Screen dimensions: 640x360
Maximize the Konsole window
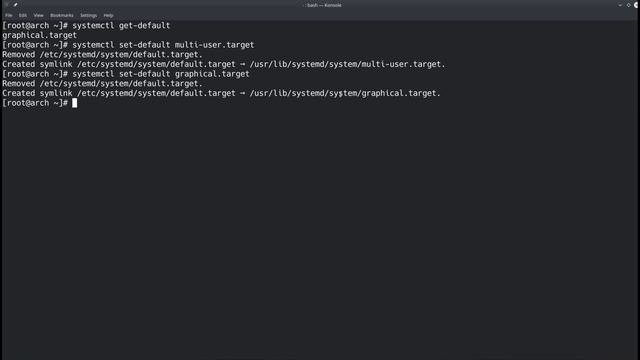coord(629,5)
